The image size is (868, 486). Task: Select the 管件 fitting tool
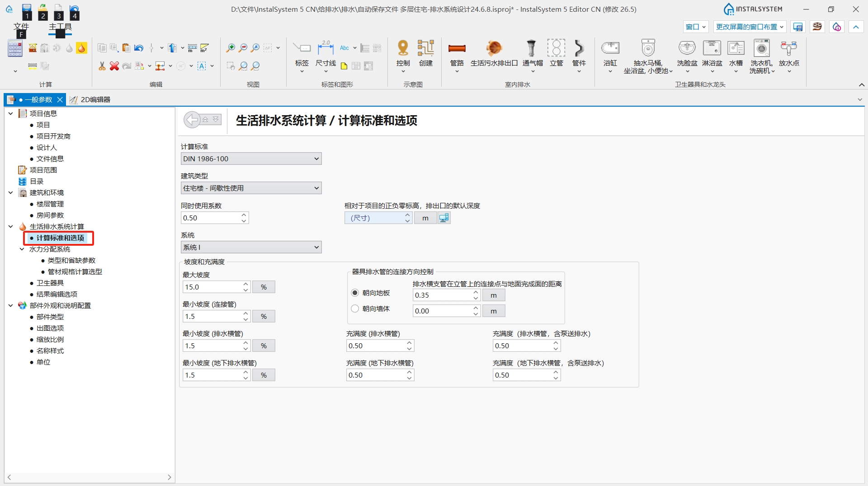point(579,56)
